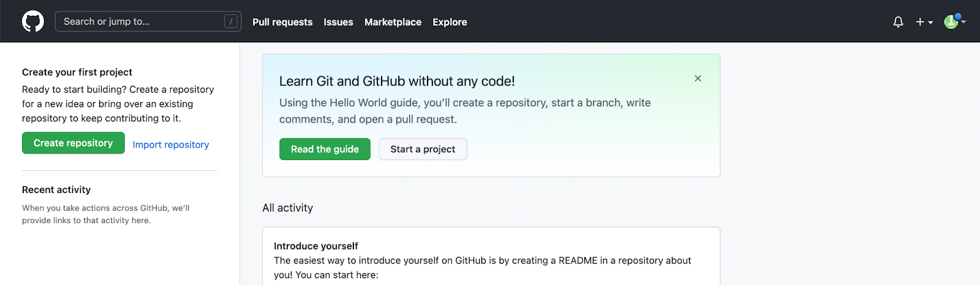The image size is (980, 285).
Task: Open the Explore page
Action: [450, 22]
